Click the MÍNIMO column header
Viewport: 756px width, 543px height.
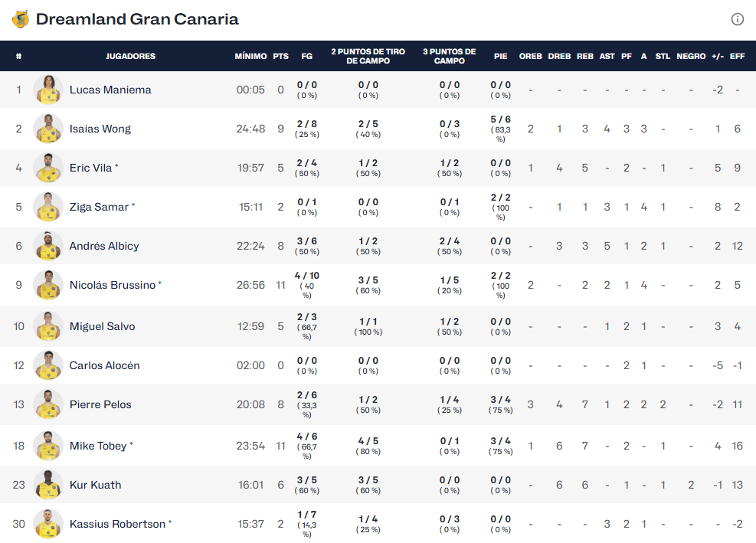tap(250, 56)
